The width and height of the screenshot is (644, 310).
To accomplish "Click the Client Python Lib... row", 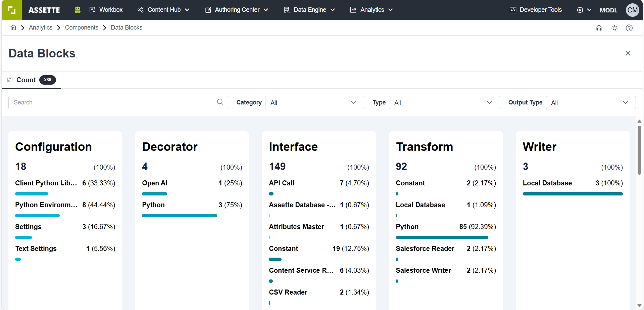I will pyautogui.click(x=65, y=183).
